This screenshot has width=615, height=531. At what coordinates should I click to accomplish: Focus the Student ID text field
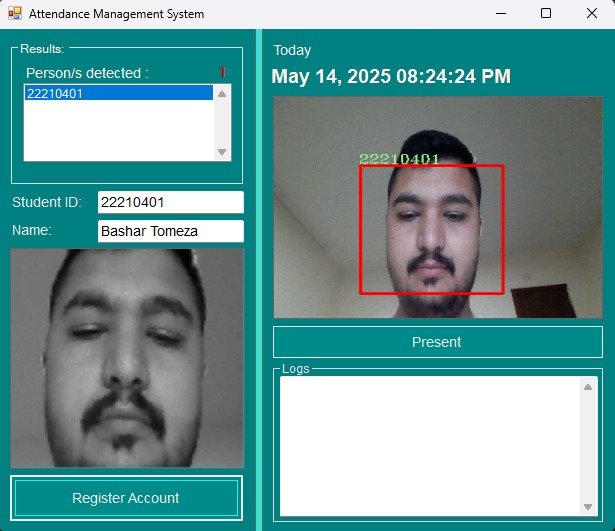coord(170,202)
